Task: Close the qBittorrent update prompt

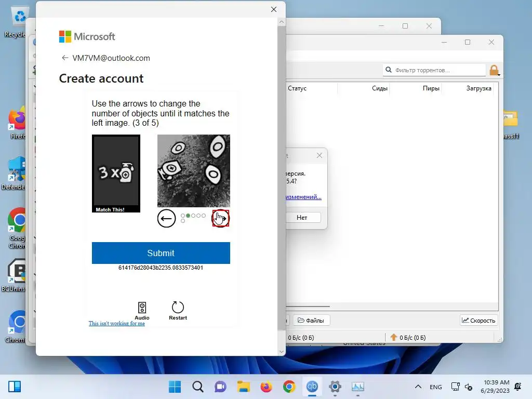Action: [x=320, y=155]
